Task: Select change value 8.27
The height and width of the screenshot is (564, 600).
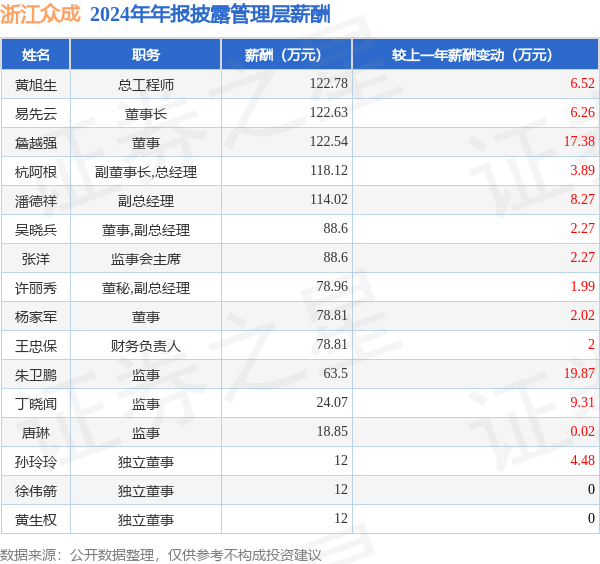Action: [582, 200]
